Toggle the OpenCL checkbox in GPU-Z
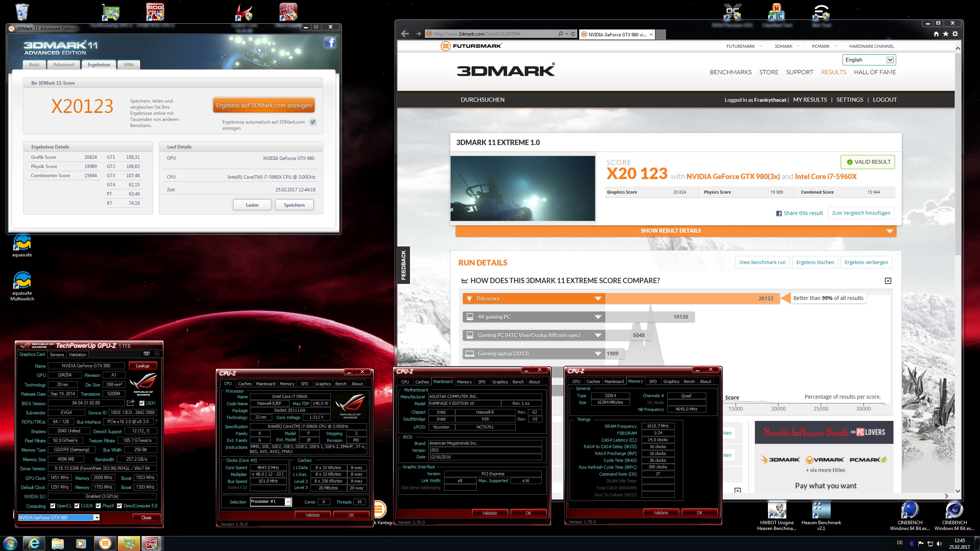The width and height of the screenshot is (980, 551). pos(53,506)
